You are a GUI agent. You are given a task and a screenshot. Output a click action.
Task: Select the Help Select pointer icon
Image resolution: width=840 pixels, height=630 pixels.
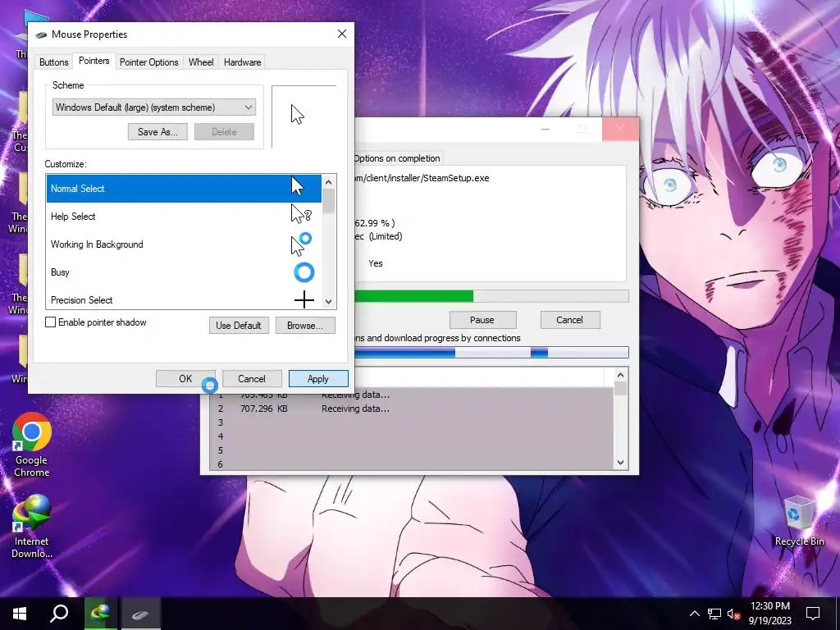pos(300,214)
